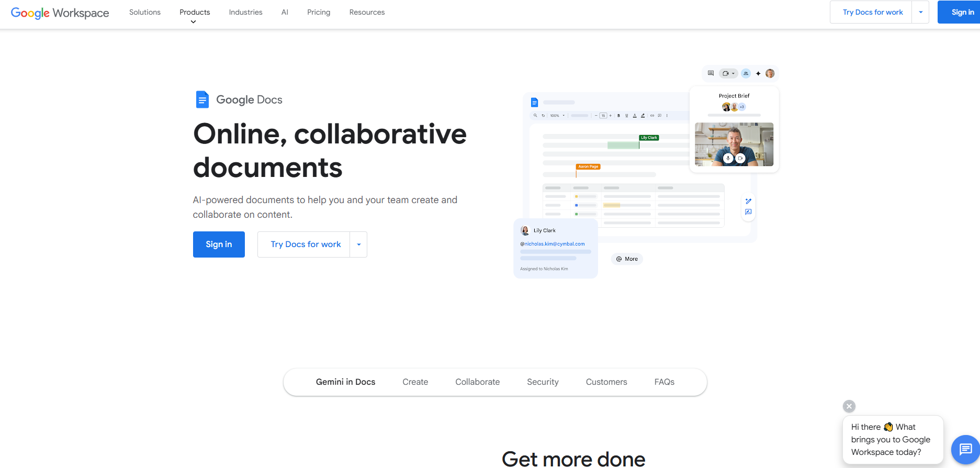The image size is (980, 468).
Task: Click Lily Clark's avatar in the comment card
Action: click(525, 230)
